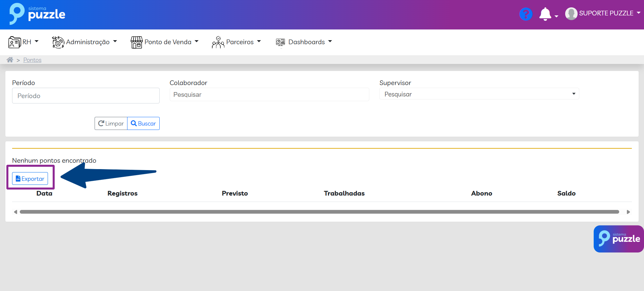Viewport: 644px width, 291px height.
Task: Open the notifications bell
Action: 545,14
